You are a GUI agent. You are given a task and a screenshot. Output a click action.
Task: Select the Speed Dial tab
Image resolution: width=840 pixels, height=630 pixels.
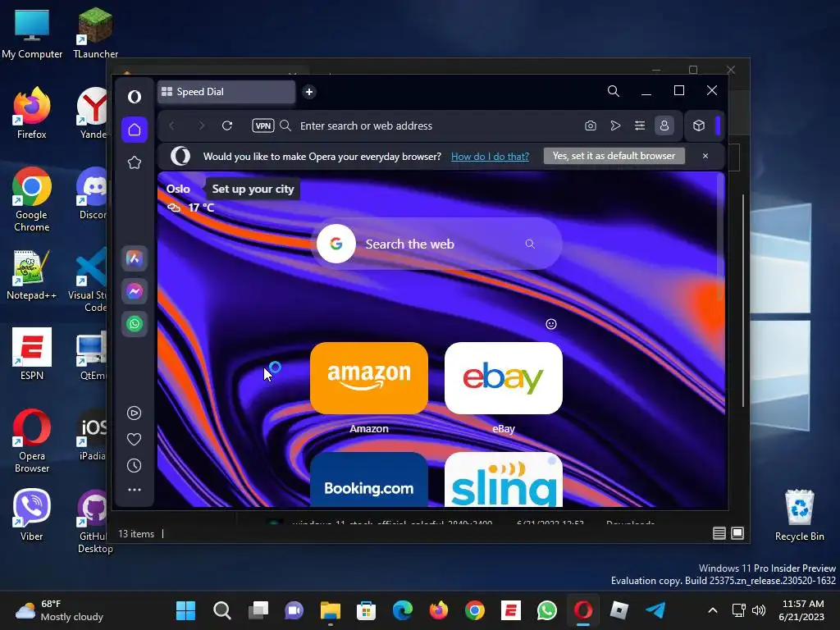226,92
